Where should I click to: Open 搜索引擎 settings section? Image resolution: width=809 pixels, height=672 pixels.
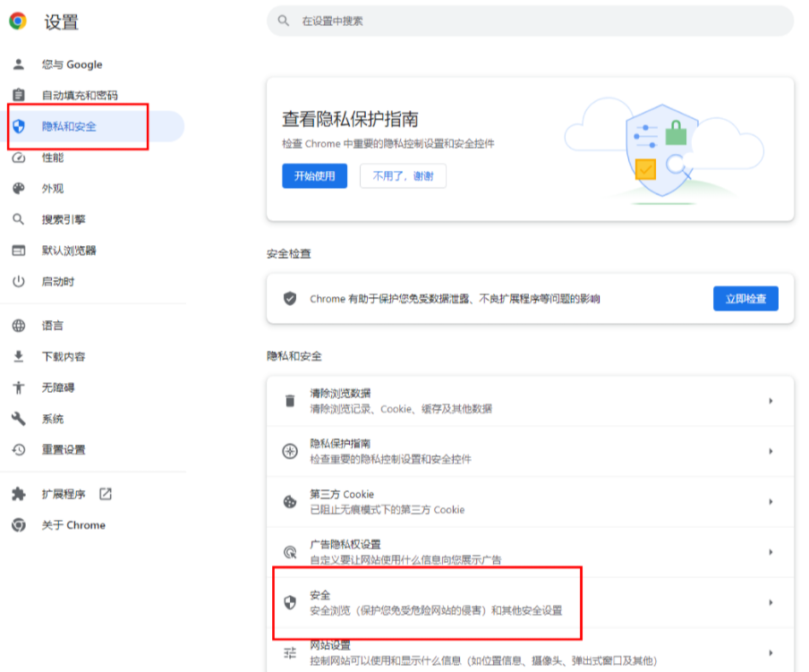(x=64, y=219)
